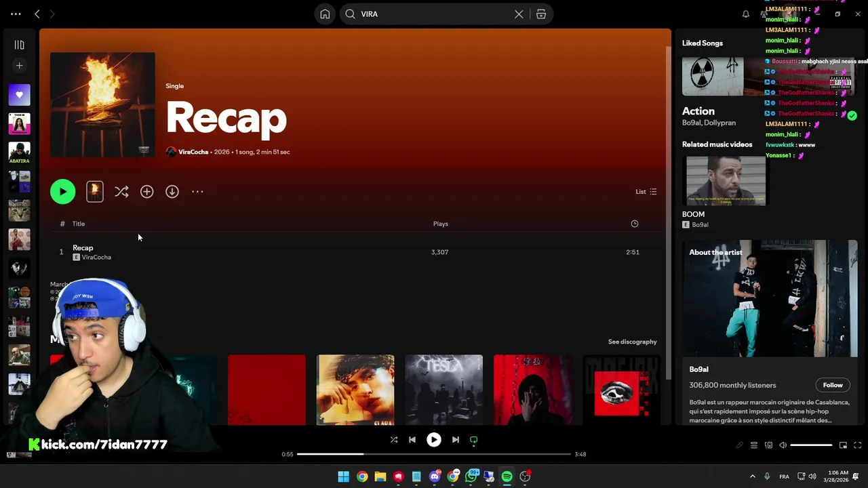This screenshot has height=488, width=868.
Task: Open the queue panel
Action: coord(754,445)
